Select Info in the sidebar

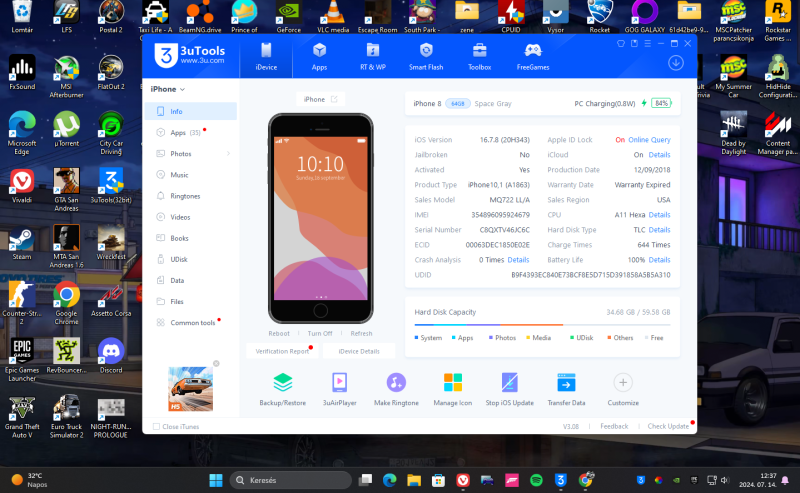tap(191, 111)
